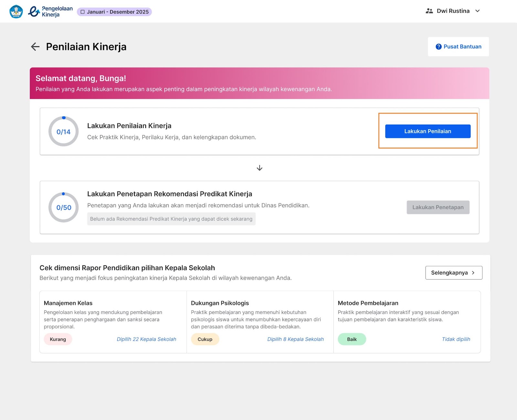Image resolution: width=517 pixels, height=420 pixels.
Task: Click the Kemendikbud emblem logo
Action: pos(16,12)
